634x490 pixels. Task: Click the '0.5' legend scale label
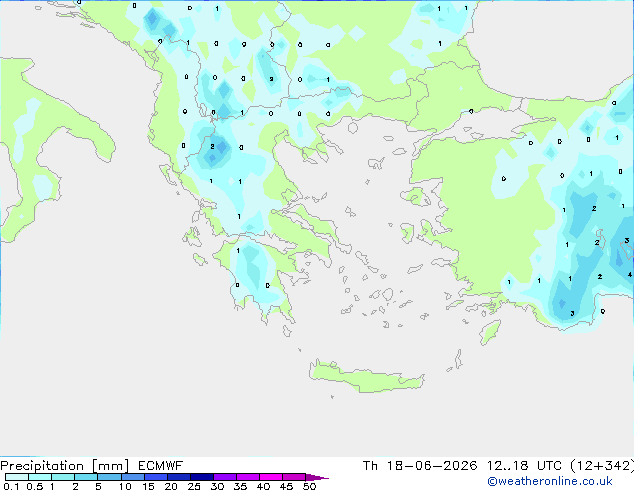click(35, 486)
